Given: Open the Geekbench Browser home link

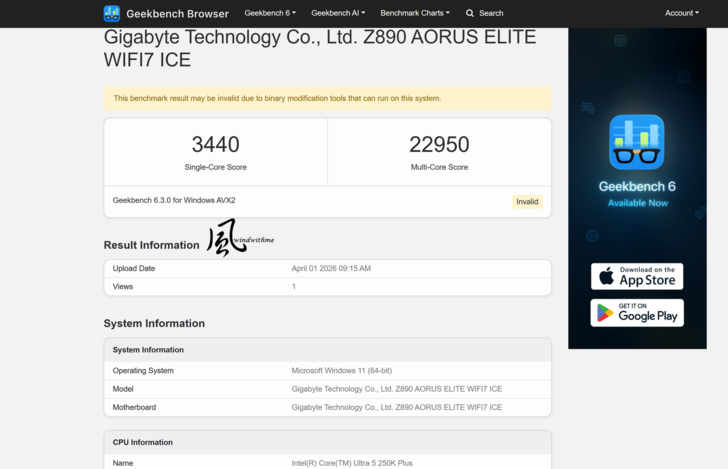Looking at the screenshot, I should pos(177,14).
